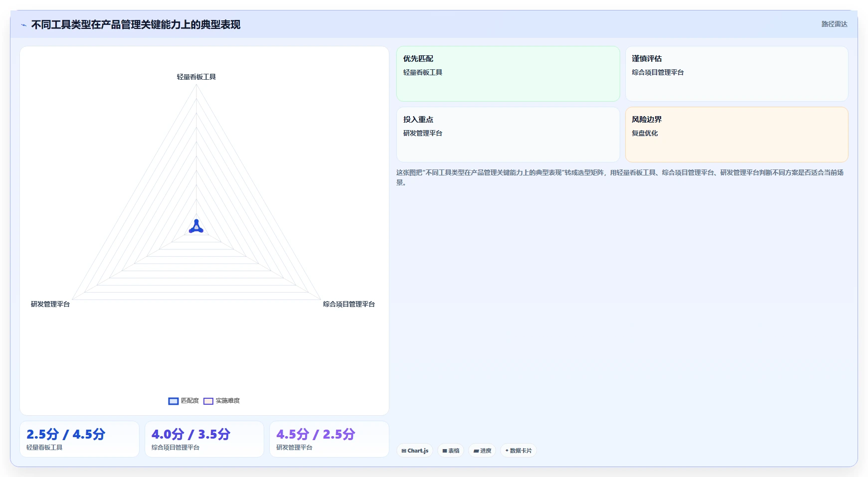This screenshot has height=477, width=868.
Task: Click the icon inside the 表格 tag
Action: click(x=445, y=451)
